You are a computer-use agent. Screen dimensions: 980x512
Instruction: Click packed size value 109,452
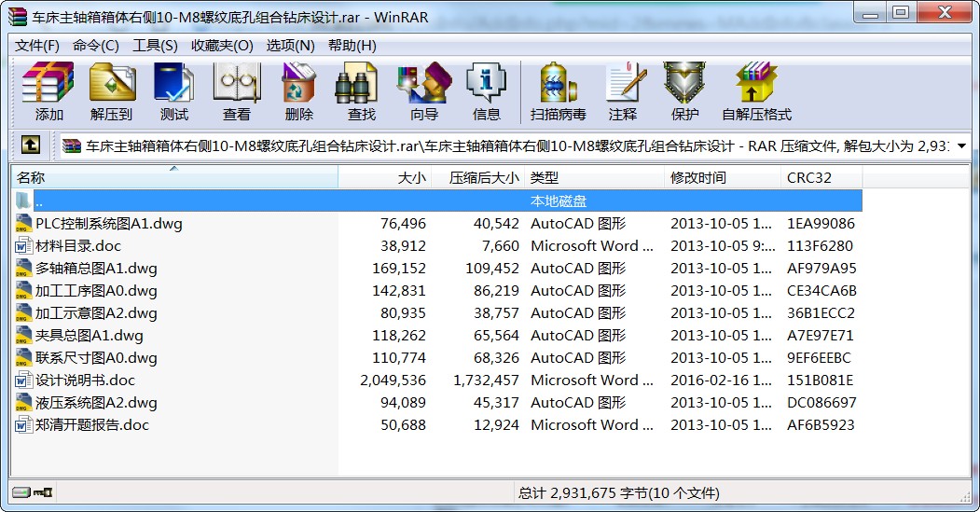[x=492, y=269]
